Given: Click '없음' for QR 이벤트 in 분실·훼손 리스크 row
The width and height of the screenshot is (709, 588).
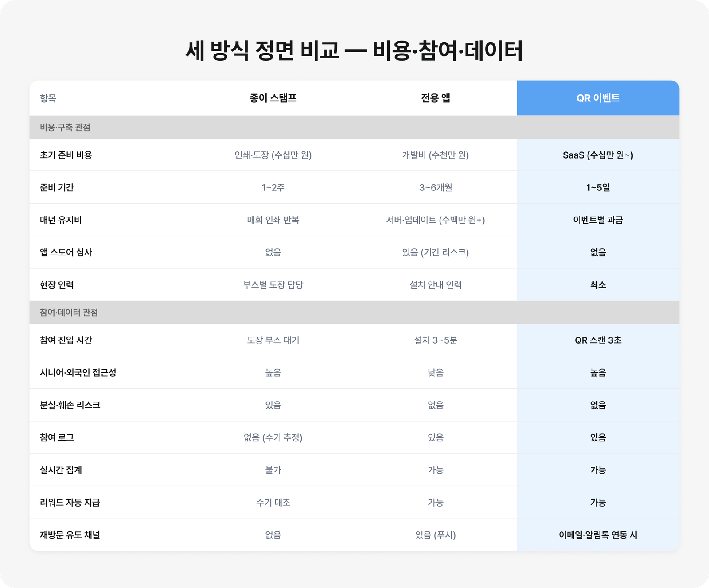Looking at the screenshot, I should point(598,405).
